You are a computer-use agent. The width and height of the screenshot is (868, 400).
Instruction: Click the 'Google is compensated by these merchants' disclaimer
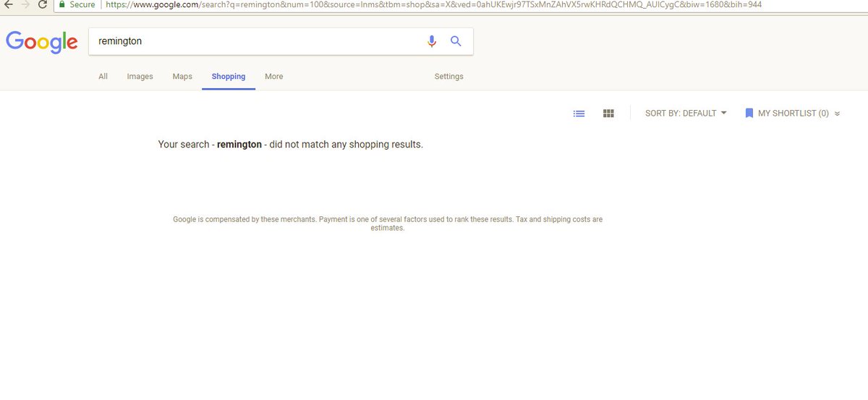388,224
